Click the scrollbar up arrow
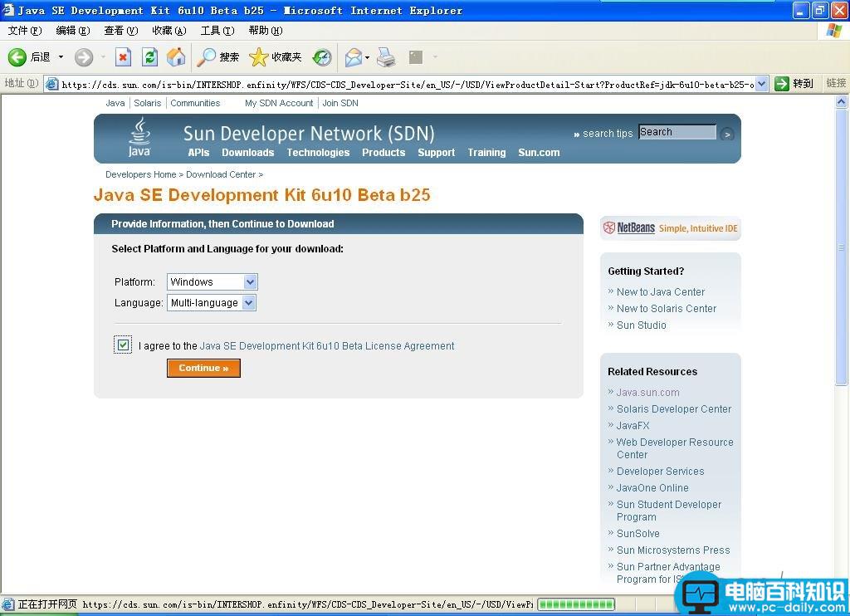The image size is (850, 616). tap(841, 101)
